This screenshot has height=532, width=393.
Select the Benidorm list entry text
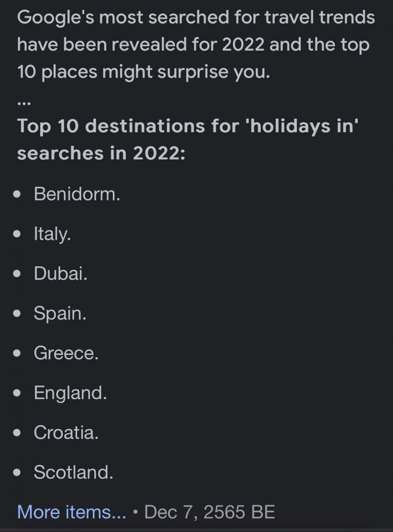point(77,194)
